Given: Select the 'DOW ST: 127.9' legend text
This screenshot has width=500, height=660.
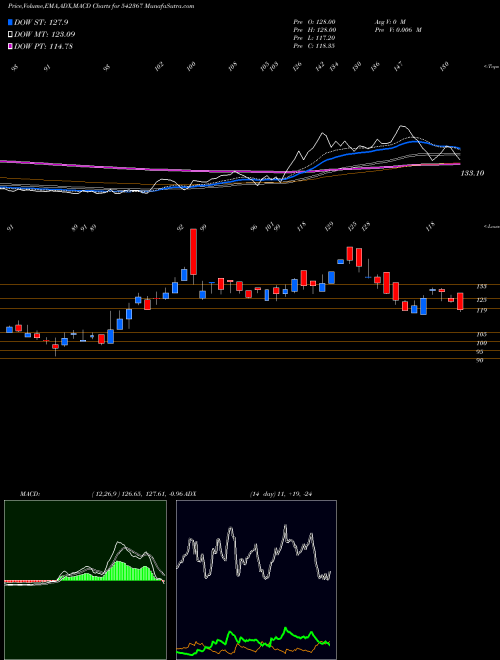Looking at the screenshot, I should point(41,22).
